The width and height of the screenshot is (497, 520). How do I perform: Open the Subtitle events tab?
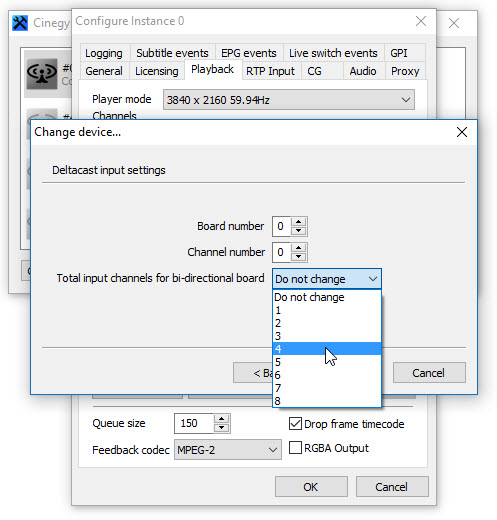[x=172, y=53]
